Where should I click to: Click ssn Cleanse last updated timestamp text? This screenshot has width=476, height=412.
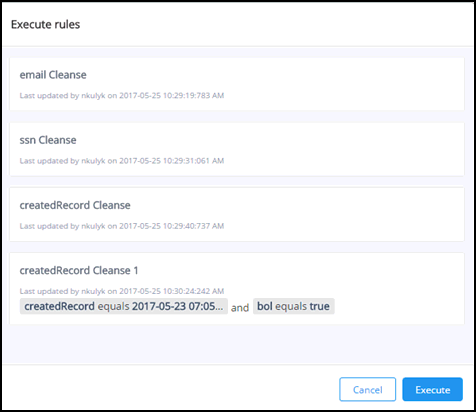tap(122, 161)
